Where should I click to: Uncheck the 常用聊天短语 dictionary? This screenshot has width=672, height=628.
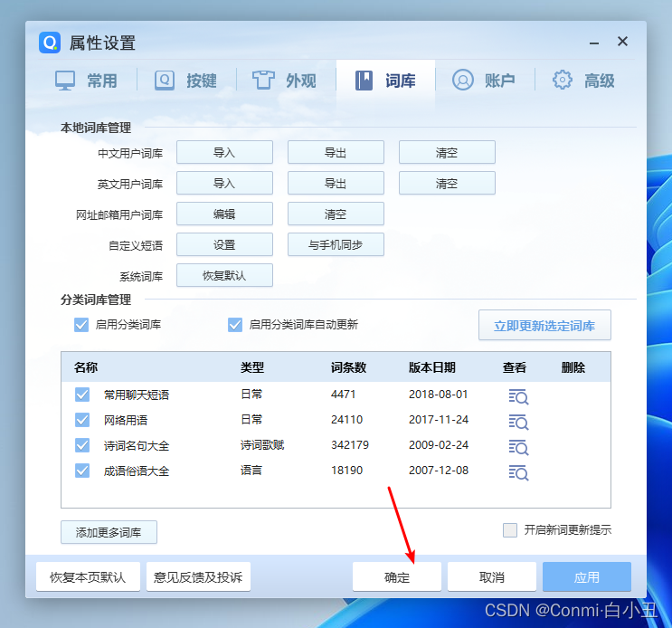click(82, 395)
